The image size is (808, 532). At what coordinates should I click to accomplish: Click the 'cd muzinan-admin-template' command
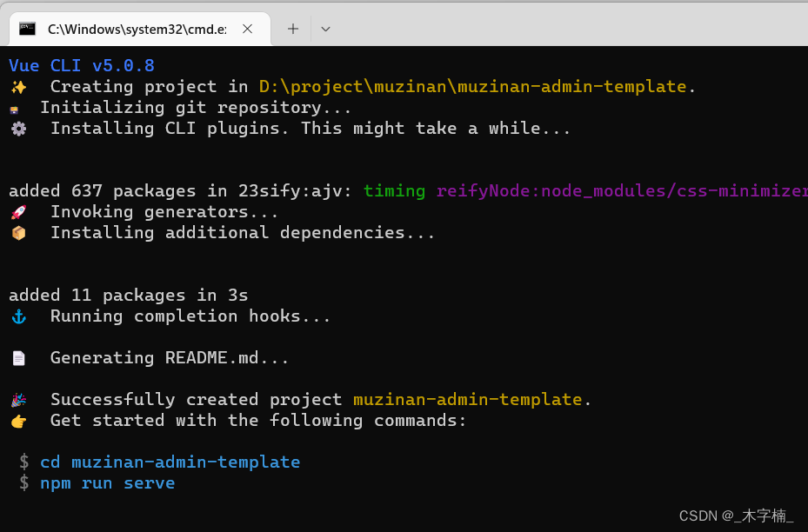pyautogui.click(x=170, y=462)
